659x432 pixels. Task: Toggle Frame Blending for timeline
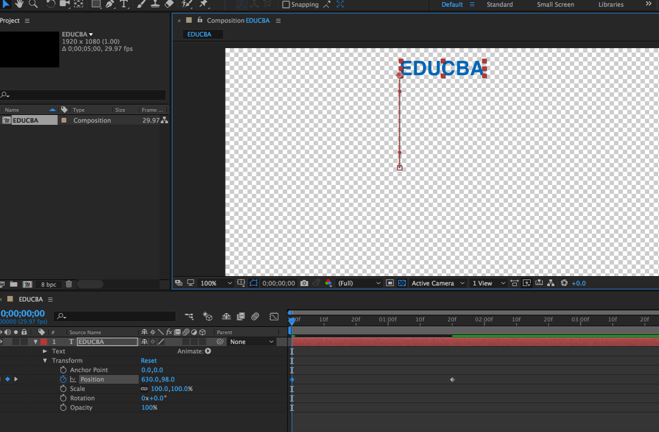241,316
